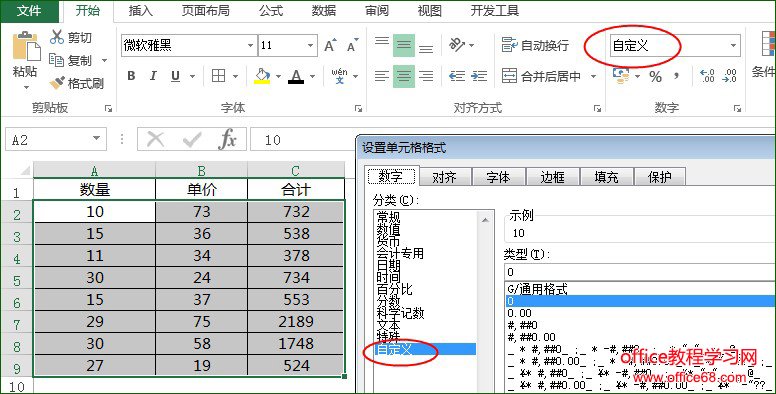776x394 pixels.
Task: Open the 文件 File menu
Action: (x=29, y=10)
